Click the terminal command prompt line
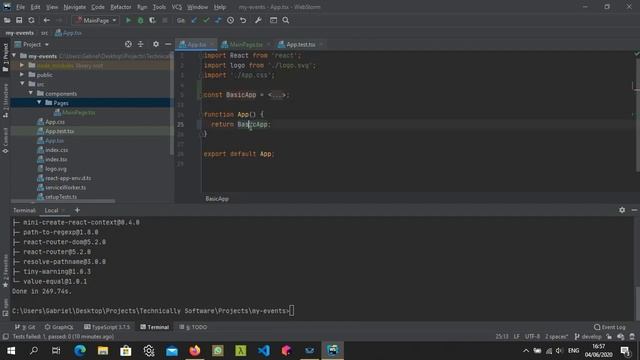 coord(153,311)
